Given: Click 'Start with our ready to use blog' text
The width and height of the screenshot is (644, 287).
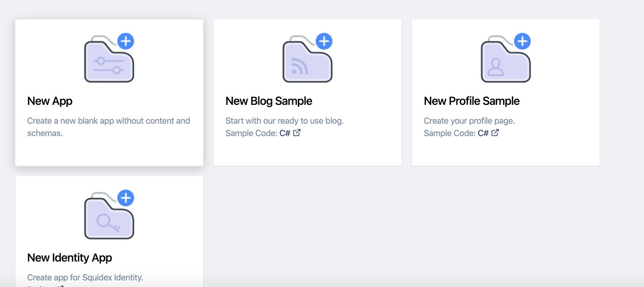Looking at the screenshot, I should click(x=284, y=121).
